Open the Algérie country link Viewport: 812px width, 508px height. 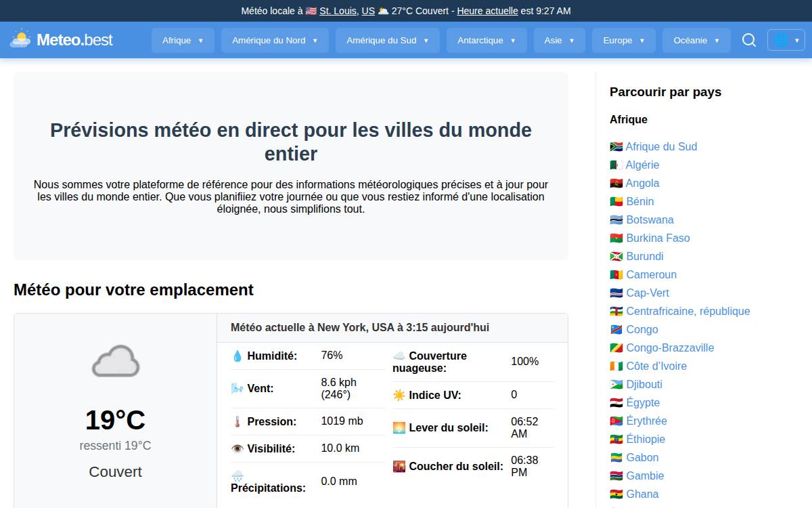point(642,165)
